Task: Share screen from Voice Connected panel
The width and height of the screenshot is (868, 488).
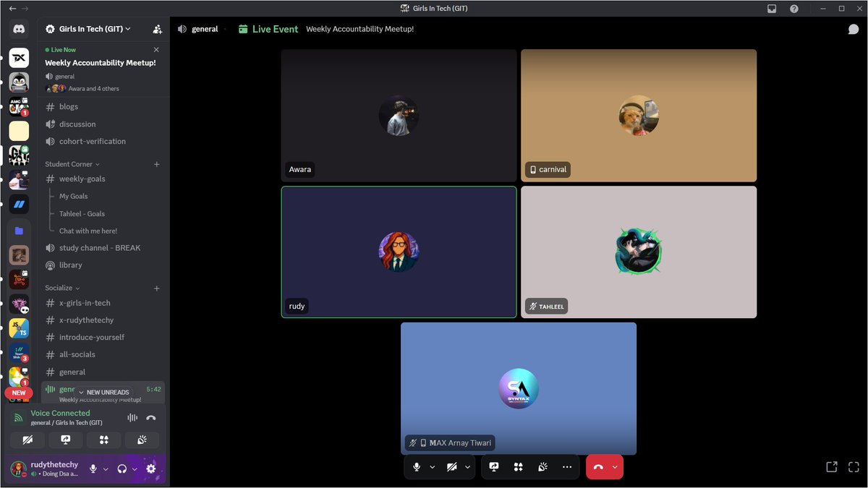Action: tap(65, 440)
